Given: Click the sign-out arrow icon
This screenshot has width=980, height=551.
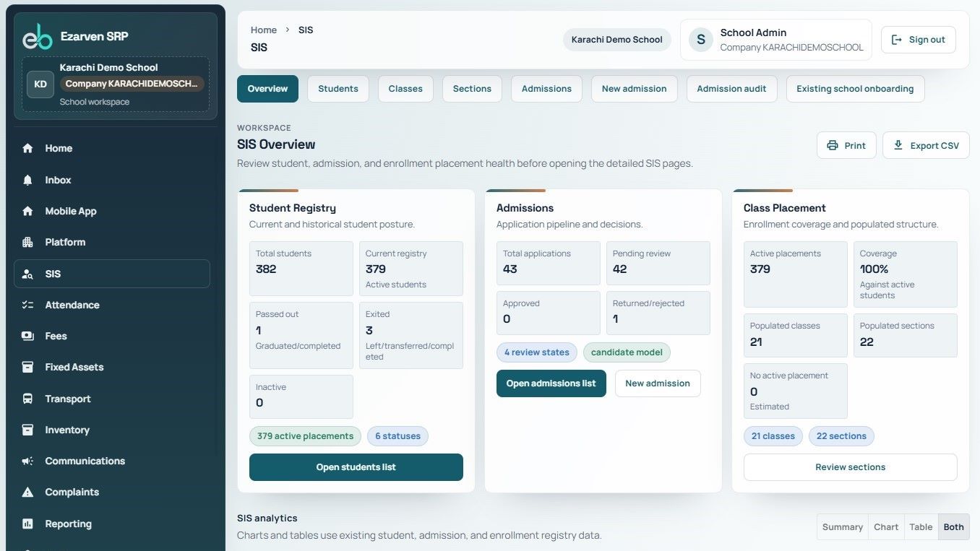Looking at the screenshot, I should pyautogui.click(x=897, y=40).
